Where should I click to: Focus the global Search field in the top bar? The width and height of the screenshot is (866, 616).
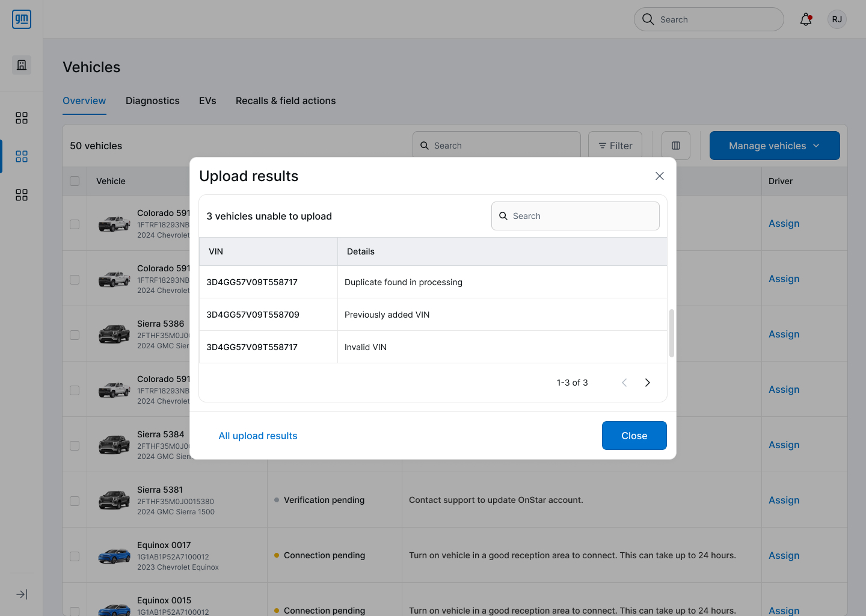click(709, 19)
